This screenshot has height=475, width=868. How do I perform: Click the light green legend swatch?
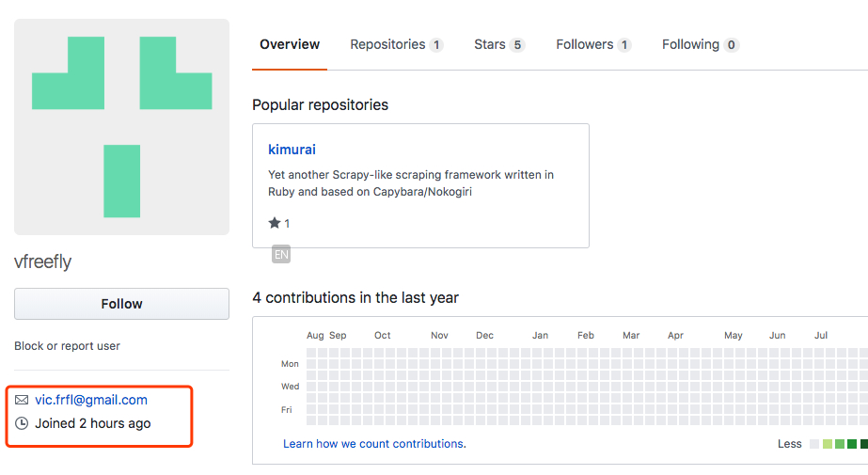[x=827, y=444]
